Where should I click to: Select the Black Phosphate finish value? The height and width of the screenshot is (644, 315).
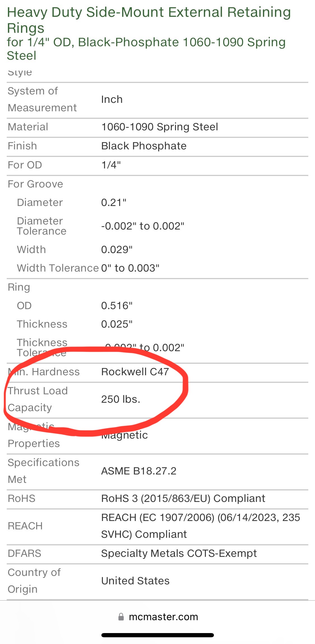tap(144, 146)
